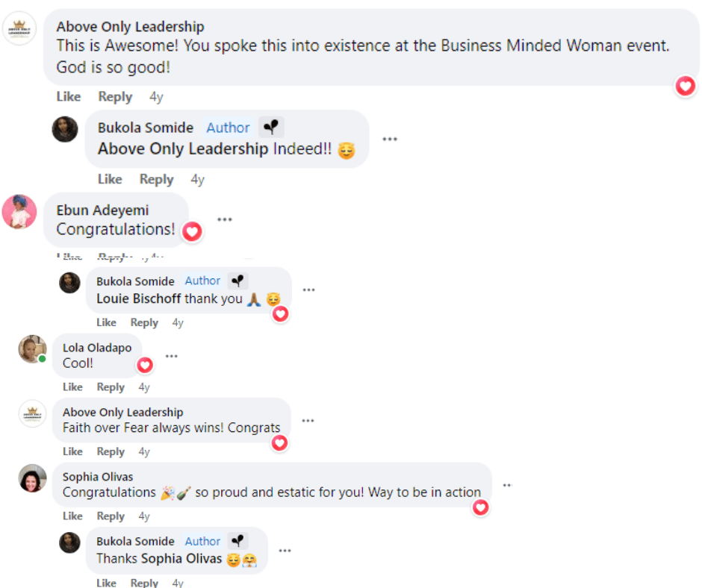
Task: Click author badge icon on 'Thanks Sophia Olivas' reply
Action: (237, 541)
